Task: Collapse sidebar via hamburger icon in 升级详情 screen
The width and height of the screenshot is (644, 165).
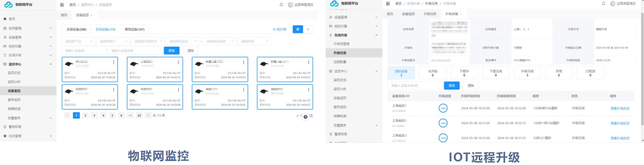Action: coord(388,4)
